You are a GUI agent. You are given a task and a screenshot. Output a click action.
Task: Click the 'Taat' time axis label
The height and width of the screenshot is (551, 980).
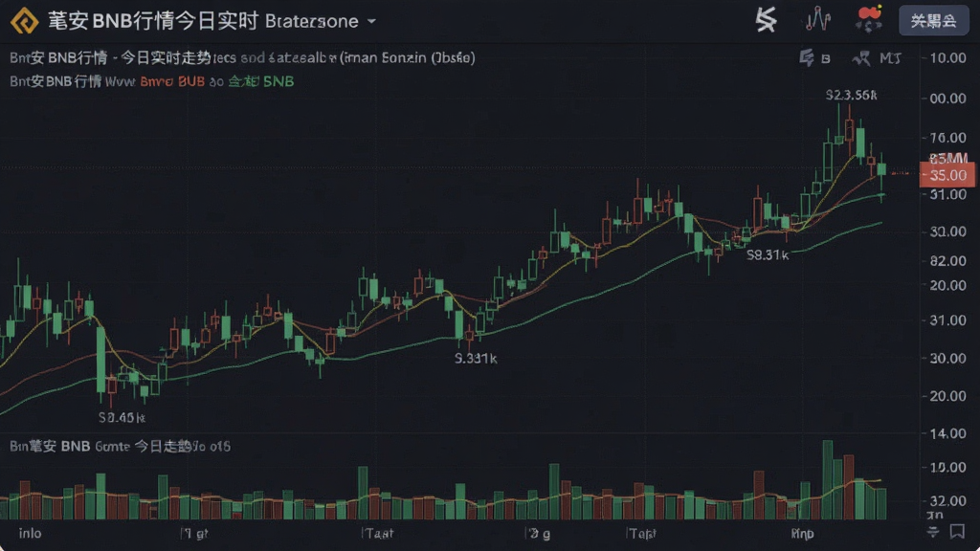point(379,533)
